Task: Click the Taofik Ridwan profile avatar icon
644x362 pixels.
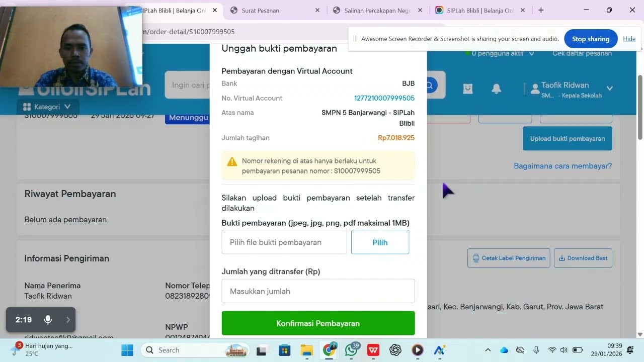Action: (535, 89)
